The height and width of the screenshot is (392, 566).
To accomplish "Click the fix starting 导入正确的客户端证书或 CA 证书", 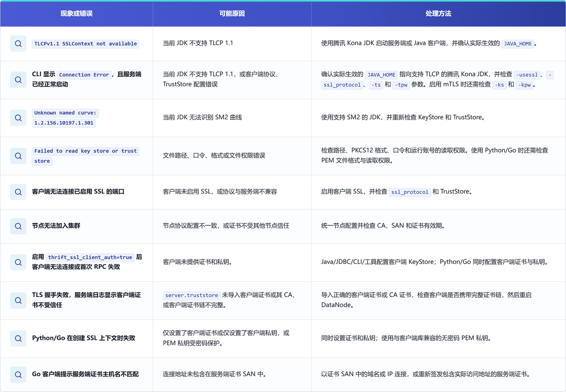I will click(426, 300).
